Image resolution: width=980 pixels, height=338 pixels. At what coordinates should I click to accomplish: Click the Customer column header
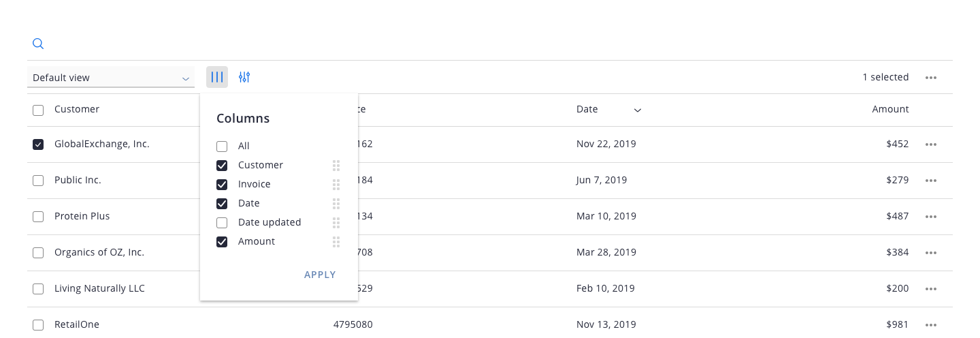click(x=77, y=109)
